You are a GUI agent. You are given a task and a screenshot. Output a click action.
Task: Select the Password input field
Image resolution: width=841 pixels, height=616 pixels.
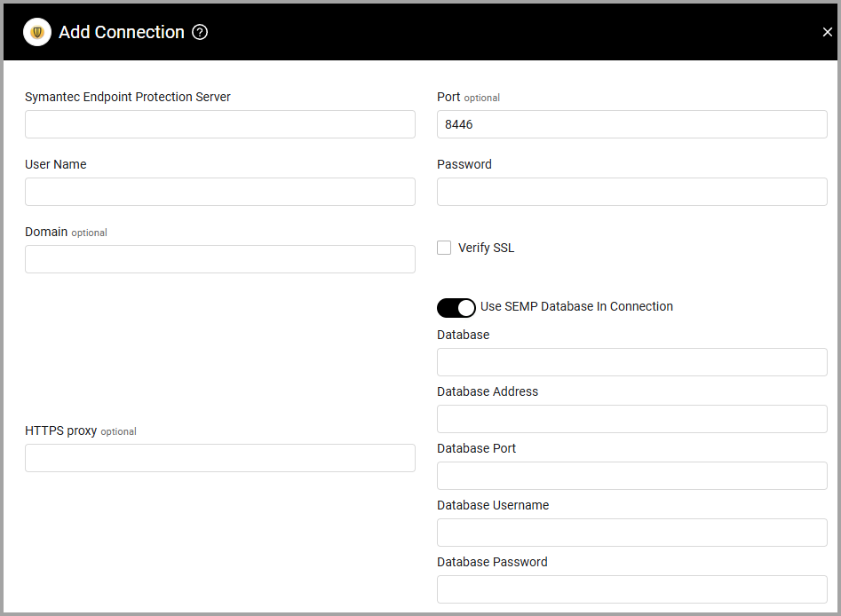click(631, 192)
